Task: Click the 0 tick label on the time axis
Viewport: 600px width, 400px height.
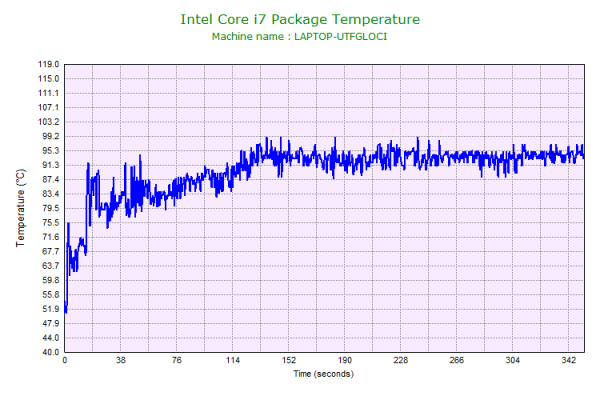Action: click(65, 360)
